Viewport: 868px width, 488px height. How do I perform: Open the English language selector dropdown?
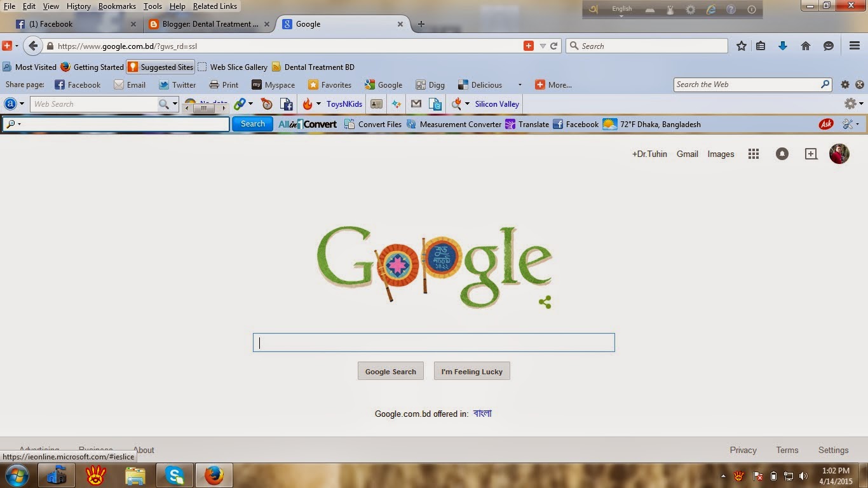click(x=622, y=11)
